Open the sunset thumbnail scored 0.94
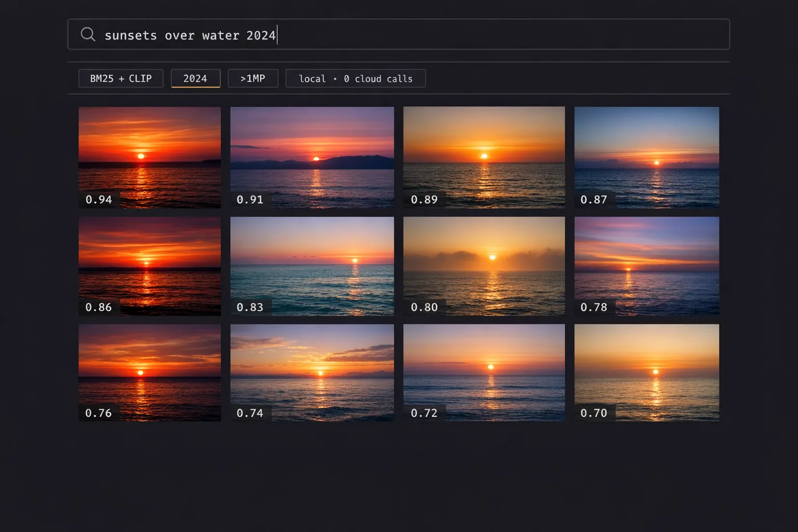This screenshot has height=532, width=798. [x=150, y=157]
